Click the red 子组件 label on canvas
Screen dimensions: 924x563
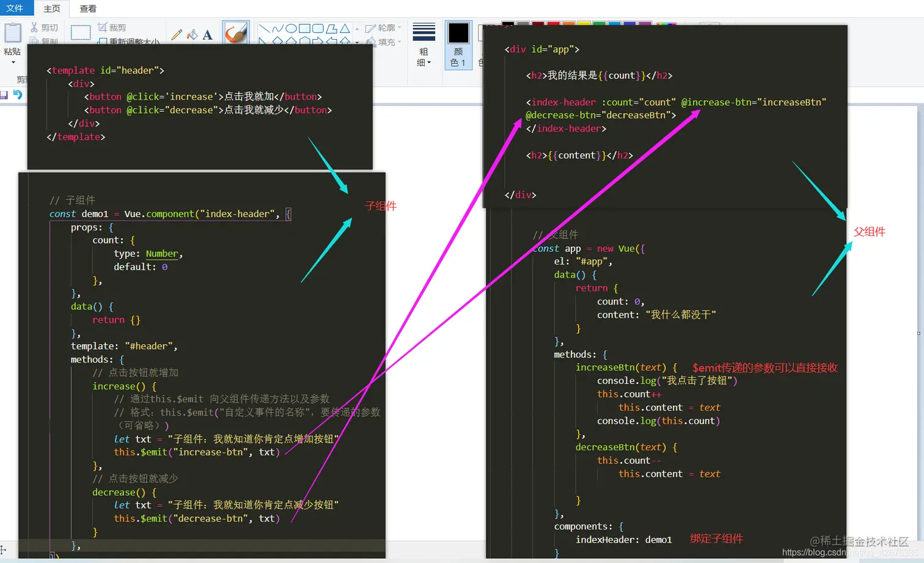coord(381,206)
